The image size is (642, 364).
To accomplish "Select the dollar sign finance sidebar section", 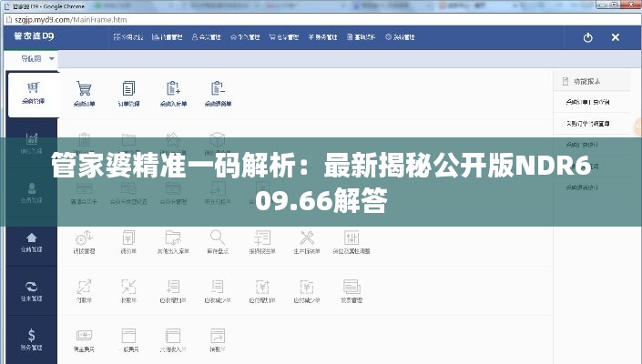I will click(x=32, y=340).
